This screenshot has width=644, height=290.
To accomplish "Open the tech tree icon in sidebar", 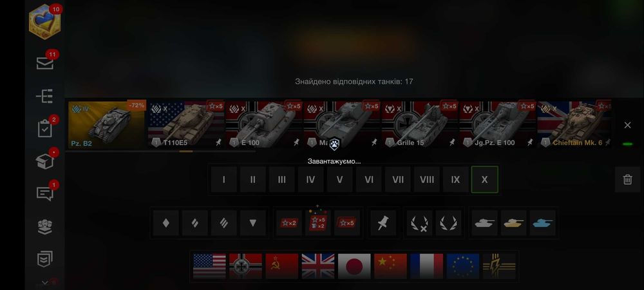I will [x=44, y=96].
